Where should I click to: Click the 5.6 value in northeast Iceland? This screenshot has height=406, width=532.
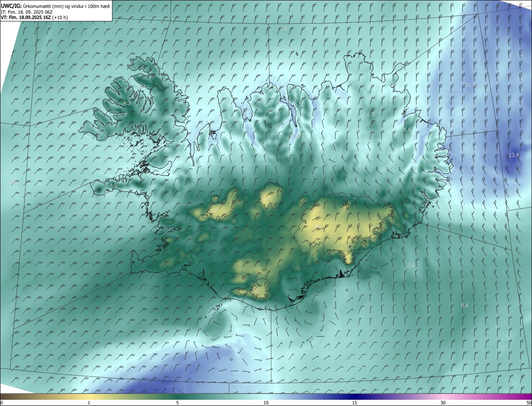tap(407, 130)
